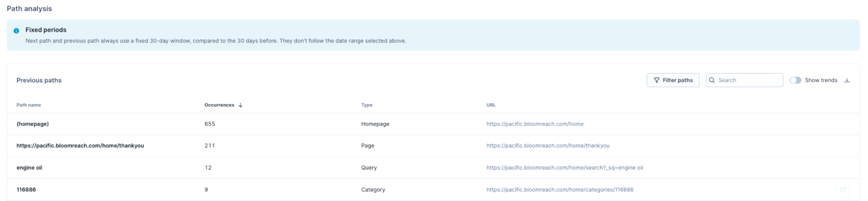Sort by Path name column header
This screenshot has height=201, width=868.
29,105
